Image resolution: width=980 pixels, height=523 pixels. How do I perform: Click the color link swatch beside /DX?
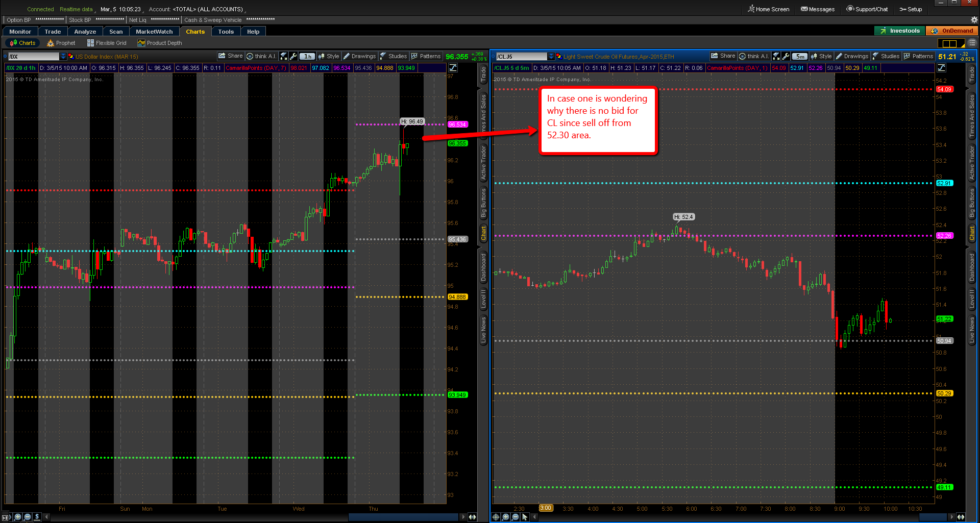pos(71,57)
